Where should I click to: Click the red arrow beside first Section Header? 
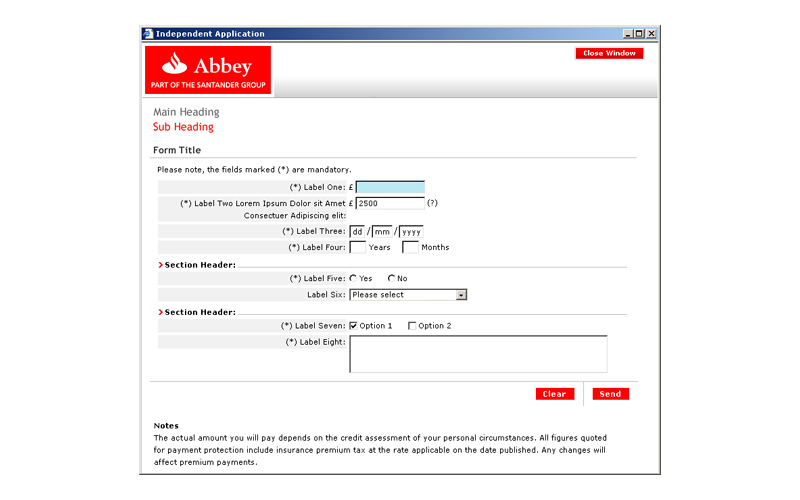click(160, 265)
